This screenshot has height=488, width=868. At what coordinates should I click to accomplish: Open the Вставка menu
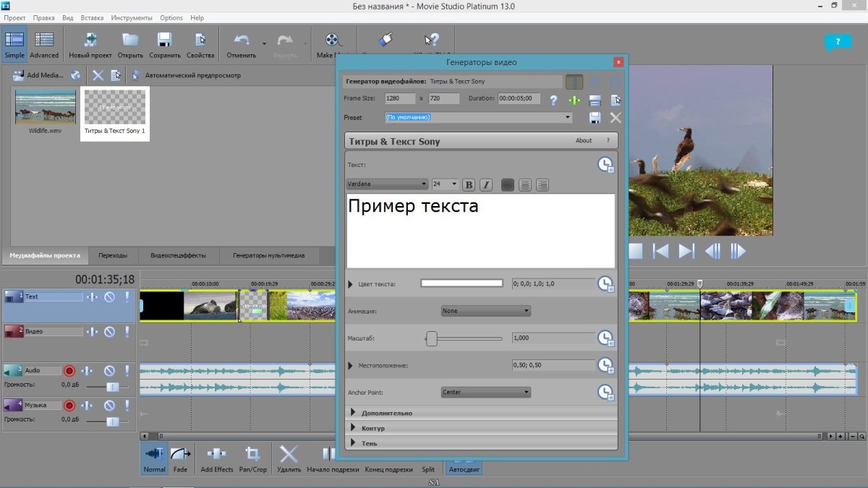tap(93, 17)
